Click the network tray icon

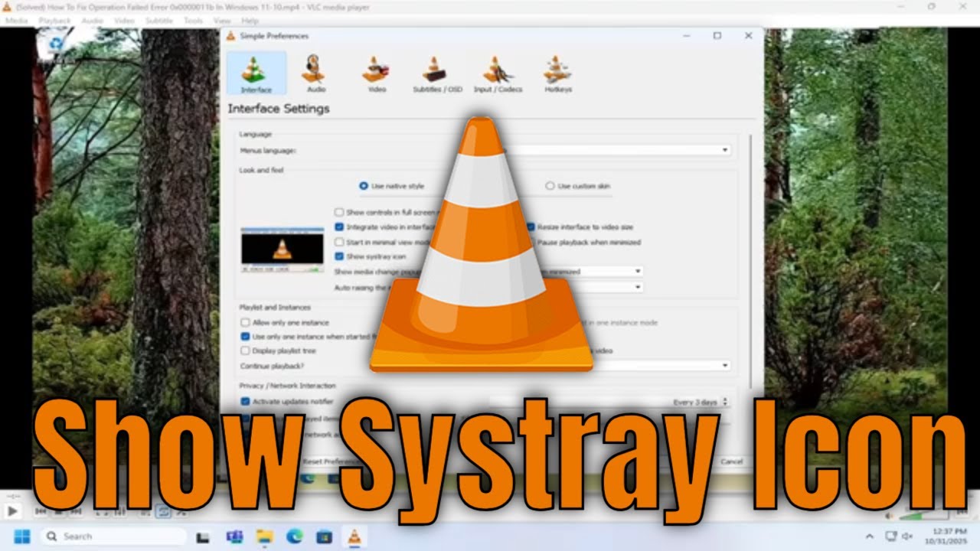tap(890, 536)
